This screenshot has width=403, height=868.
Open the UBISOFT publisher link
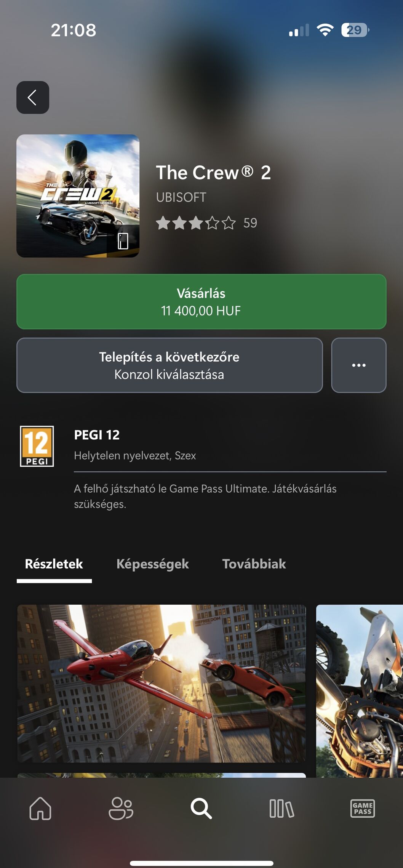pyautogui.click(x=181, y=197)
